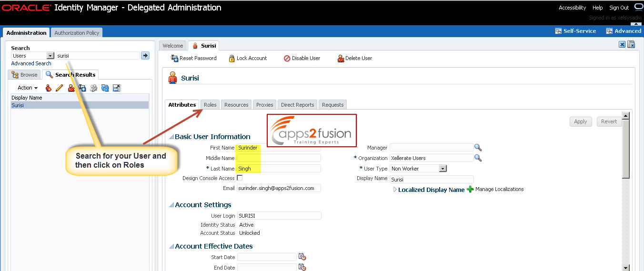
Task: Close the current tab with the X icon
Action: 622,44
